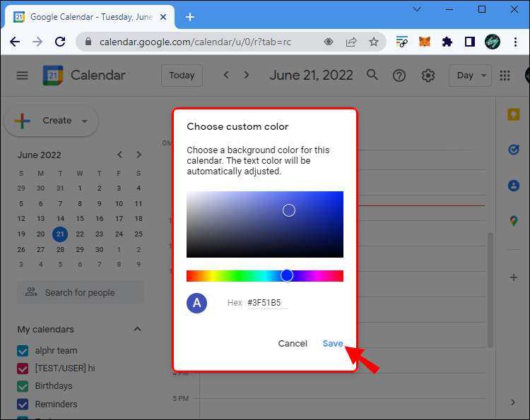
Task: Open Calendar search magnifier
Action: click(x=372, y=75)
